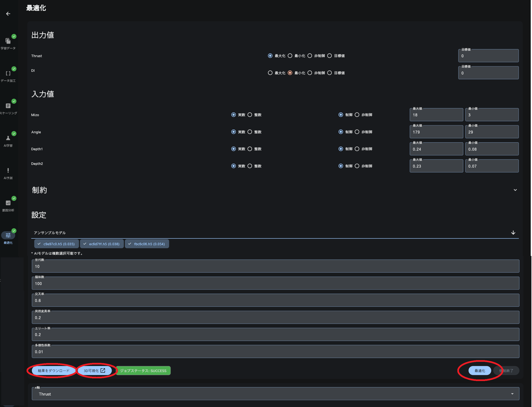Set Mizo type to 整数
Viewport: 532px width, 407px height.
pos(250,115)
